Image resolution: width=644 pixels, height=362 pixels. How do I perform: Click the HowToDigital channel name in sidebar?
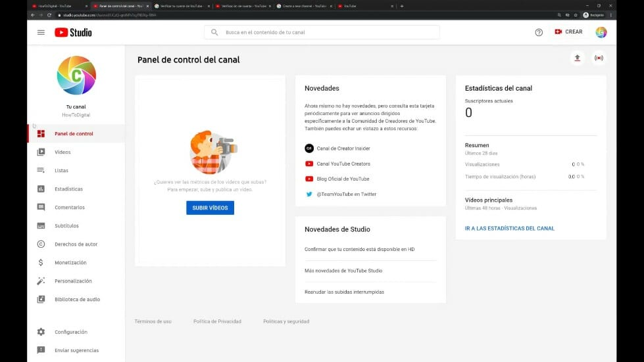76,115
